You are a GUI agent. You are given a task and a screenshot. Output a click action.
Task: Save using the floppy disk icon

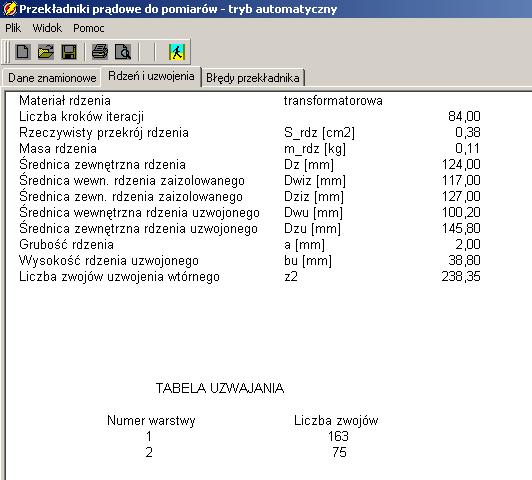pos(69,52)
